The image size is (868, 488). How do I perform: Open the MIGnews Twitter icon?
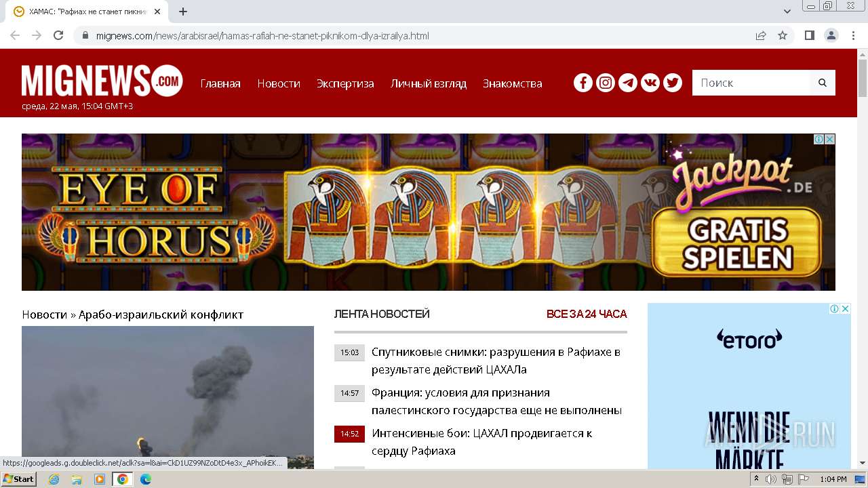(x=673, y=83)
